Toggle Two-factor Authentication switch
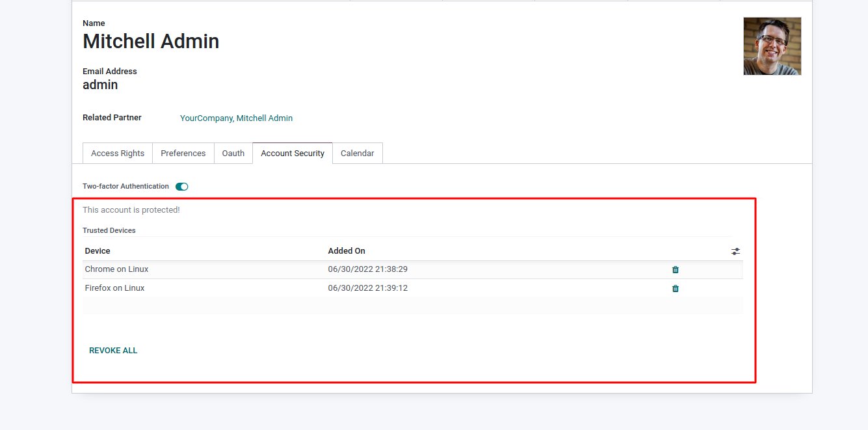Screen dimensions: 868x430 [x=182, y=187]
